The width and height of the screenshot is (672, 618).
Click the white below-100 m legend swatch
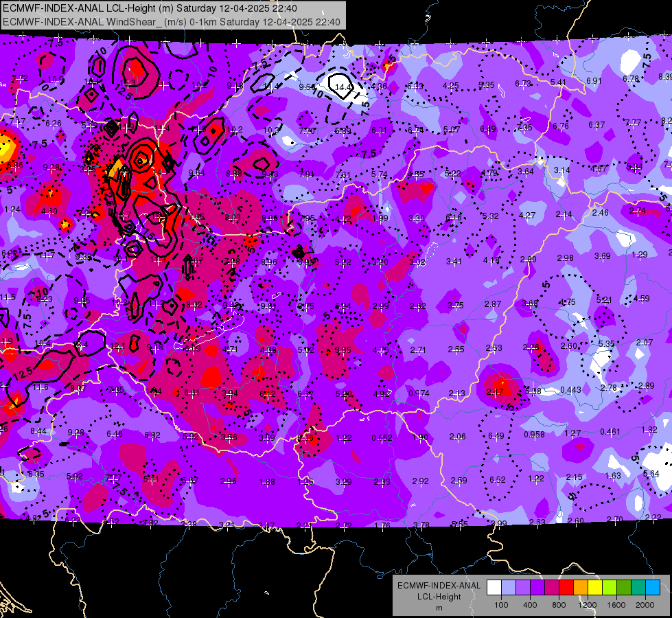494,588
